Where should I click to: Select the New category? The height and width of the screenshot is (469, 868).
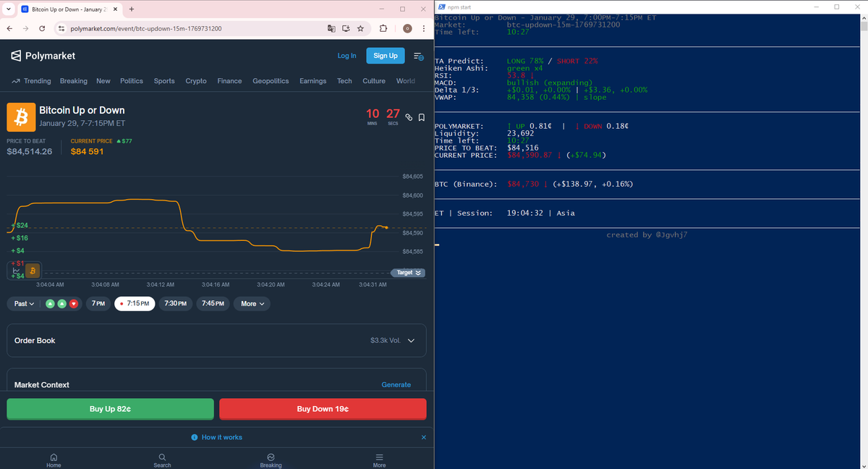(x=103, y=81)
